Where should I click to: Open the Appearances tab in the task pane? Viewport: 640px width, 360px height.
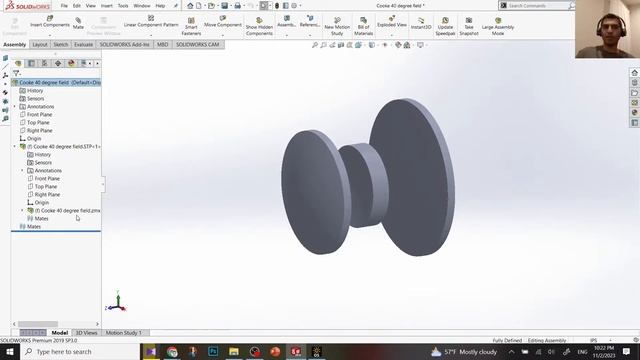tap(634, 112)
